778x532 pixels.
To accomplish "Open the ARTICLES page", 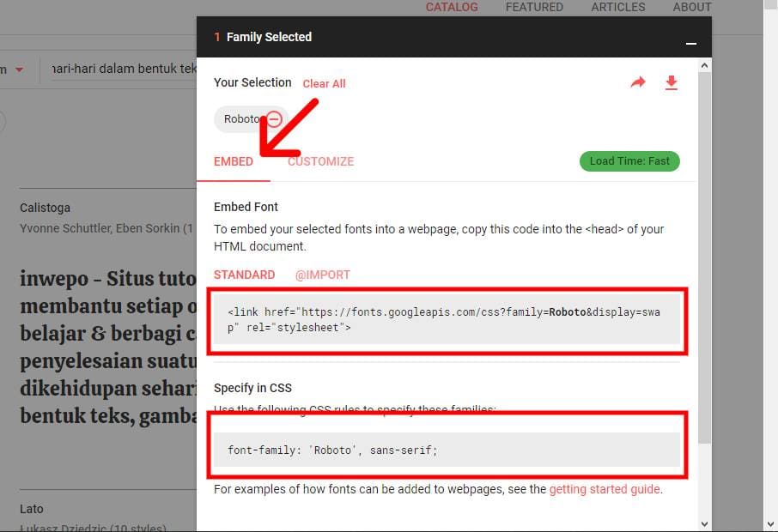I will click(x=617, y=7).
